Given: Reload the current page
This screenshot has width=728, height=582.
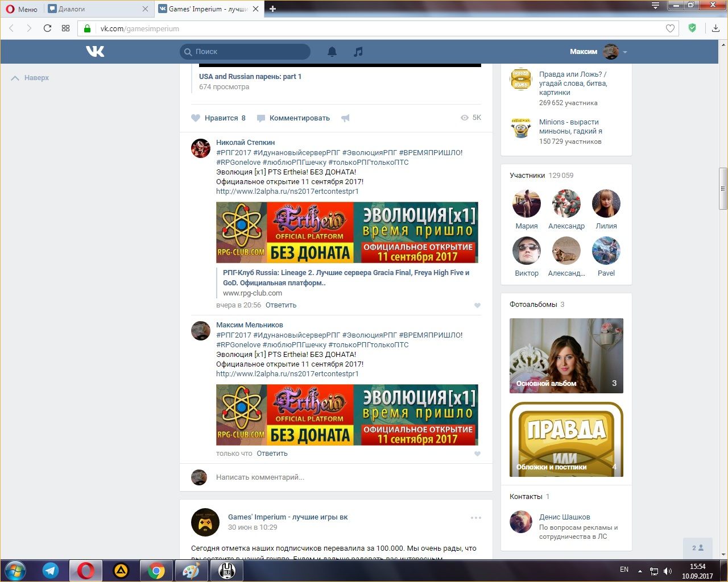Looking at the screenshot, I should pos(47,28).
